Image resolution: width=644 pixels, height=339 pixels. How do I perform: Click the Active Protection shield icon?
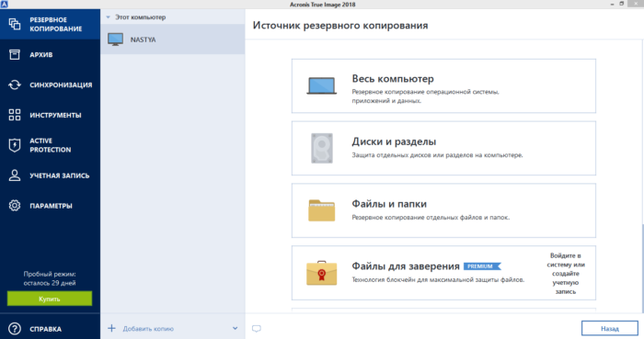tap(15, 145)
